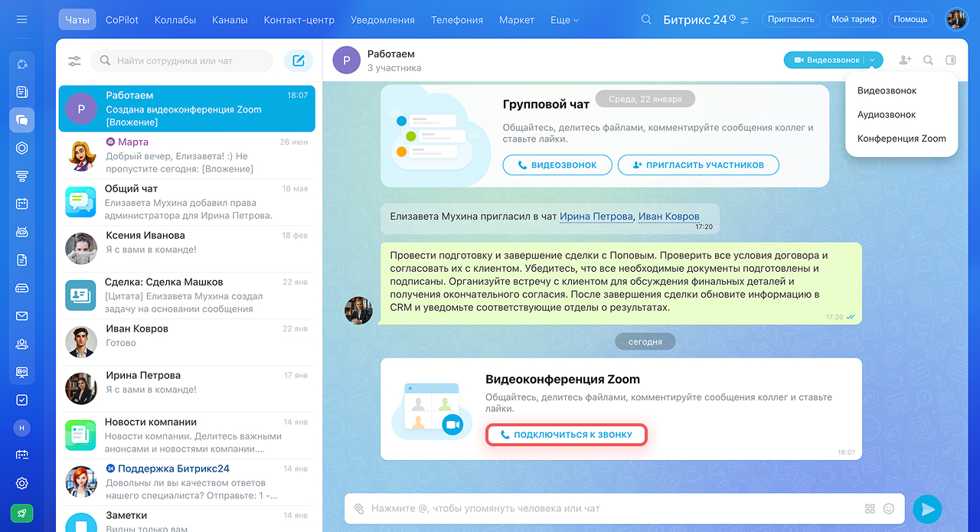Open the Маркет tab
The height and width of the screenshot is (532, 980).
517,20
